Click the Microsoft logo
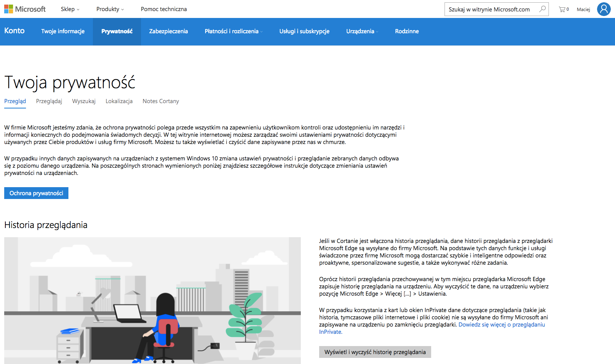The height and width of the screenshot is (364, 615). pyautogui.click(x=25, y=9)
